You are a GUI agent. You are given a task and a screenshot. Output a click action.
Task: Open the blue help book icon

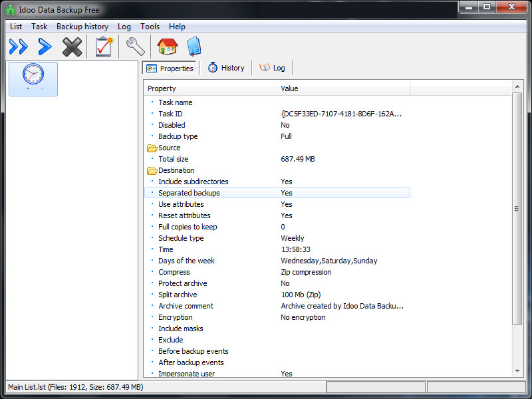point(194,47)
